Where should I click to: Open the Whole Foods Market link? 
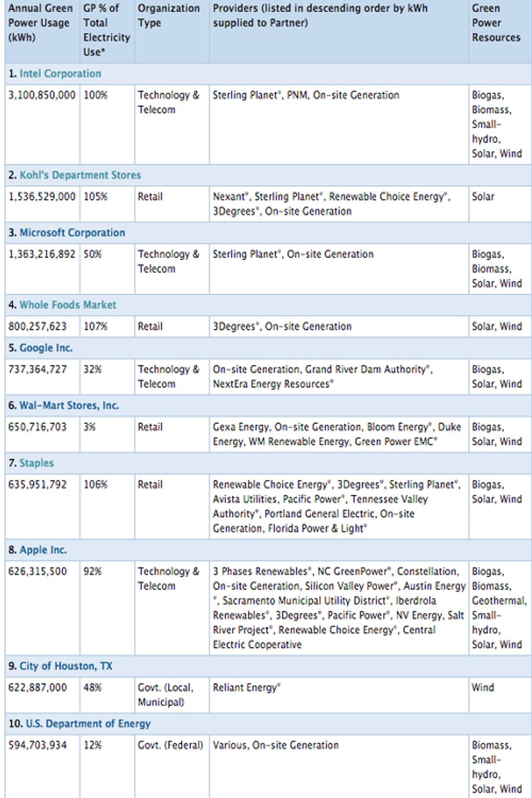pos(68,305)
